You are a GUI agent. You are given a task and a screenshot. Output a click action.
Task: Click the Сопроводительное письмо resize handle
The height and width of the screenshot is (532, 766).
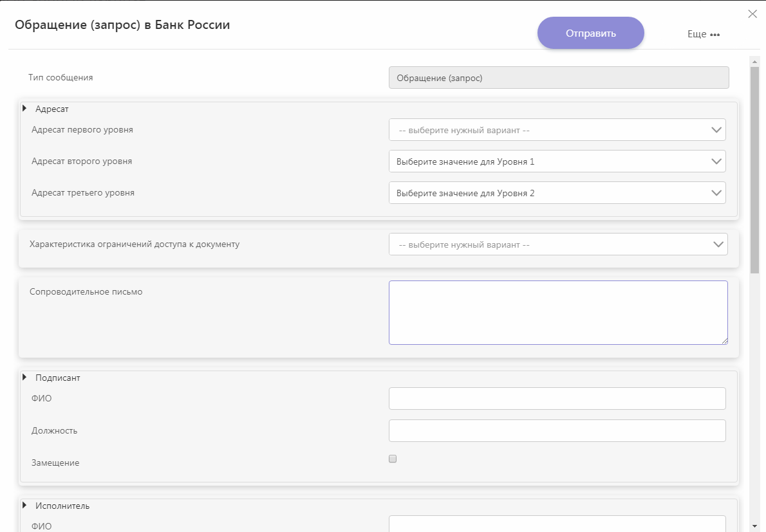tap(725, 341)
